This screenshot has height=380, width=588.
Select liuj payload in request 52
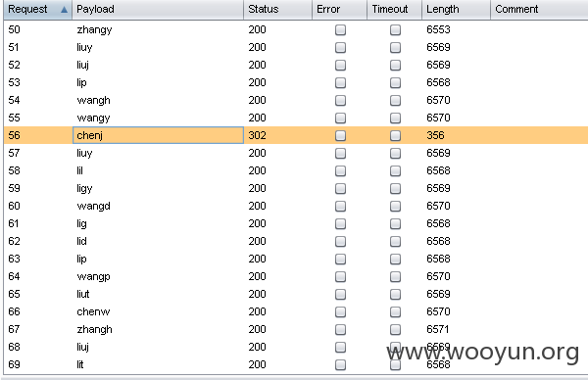click(158, 65)
